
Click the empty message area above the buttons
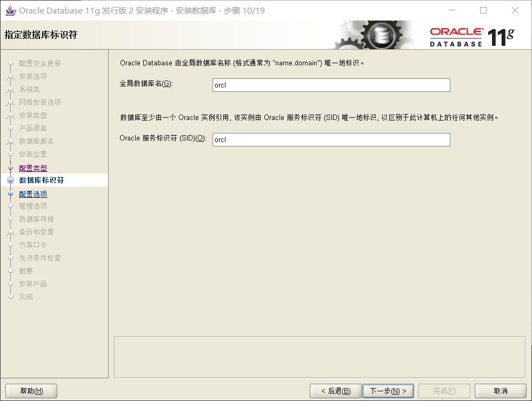coord(320,357)
